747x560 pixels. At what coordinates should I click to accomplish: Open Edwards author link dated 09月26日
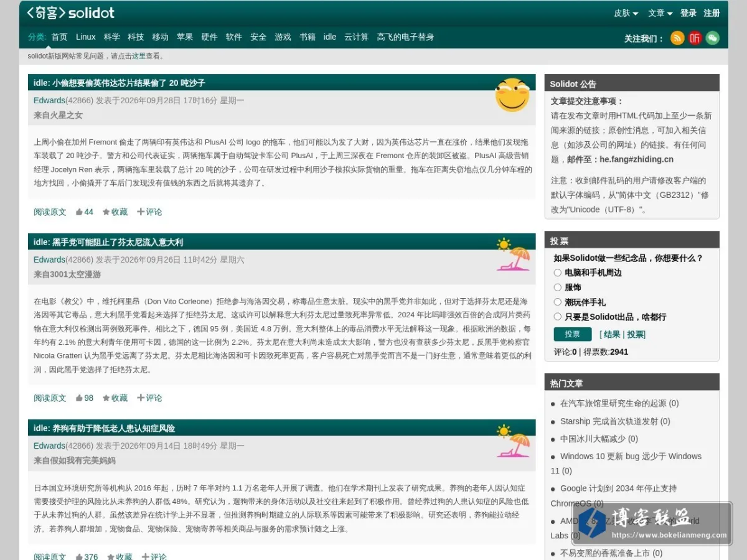[x=49, y=259]
